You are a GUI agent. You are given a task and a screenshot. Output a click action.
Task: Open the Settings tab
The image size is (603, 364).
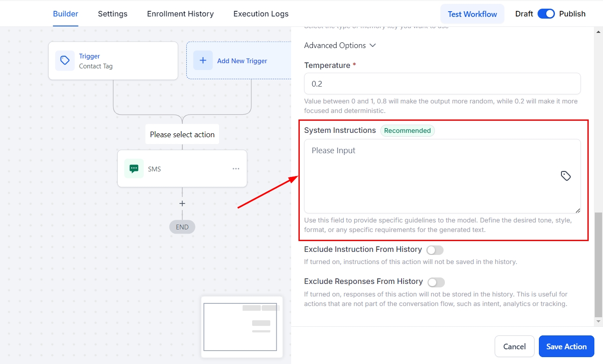(x=113, y=14)
